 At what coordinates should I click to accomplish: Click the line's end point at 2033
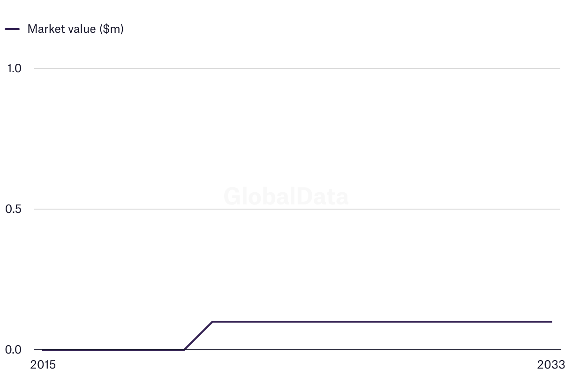pyautogui.click(x=551, y=322)
